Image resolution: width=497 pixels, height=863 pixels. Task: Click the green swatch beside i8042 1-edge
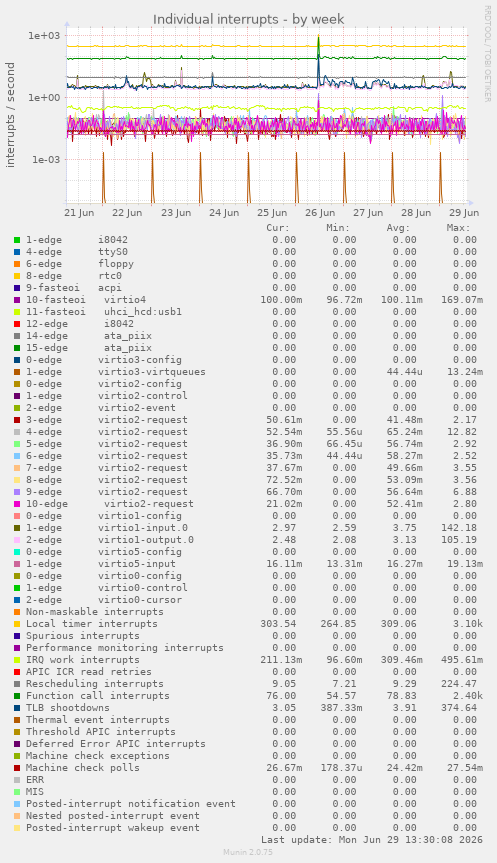[x=17, y=240]
